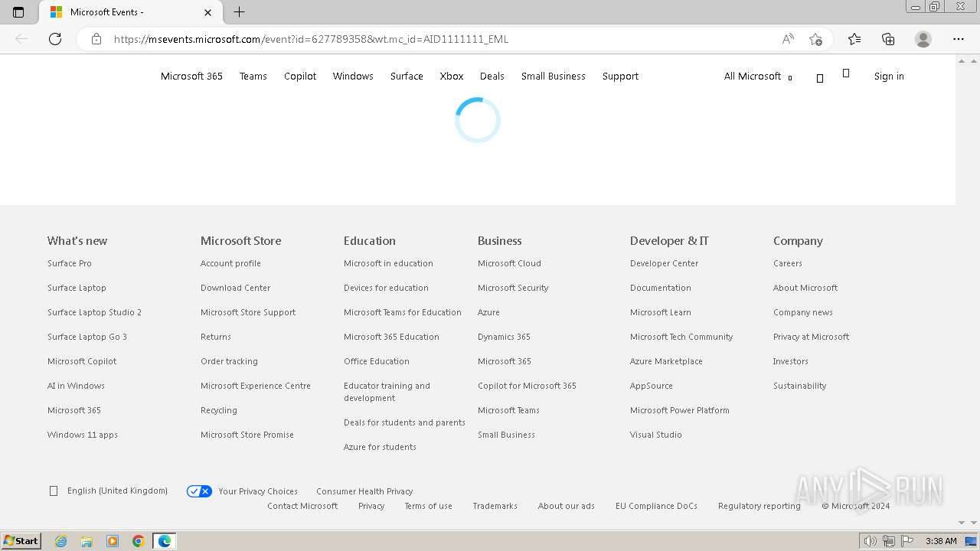The image size is (980, 551).
Task: Open the Azure Marketplace link
Action: 666,361
